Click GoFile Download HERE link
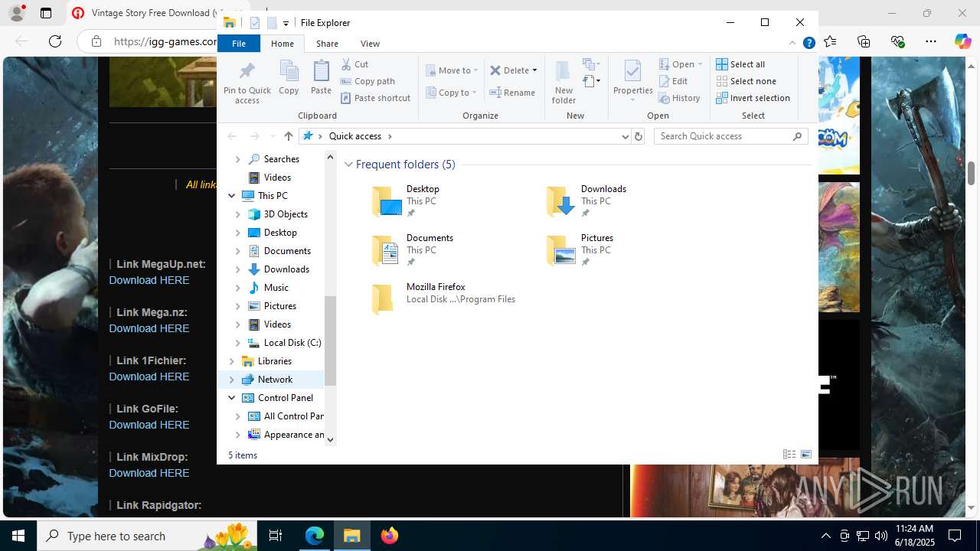Screen dimensions: 980x551 (x=149, y=425)
